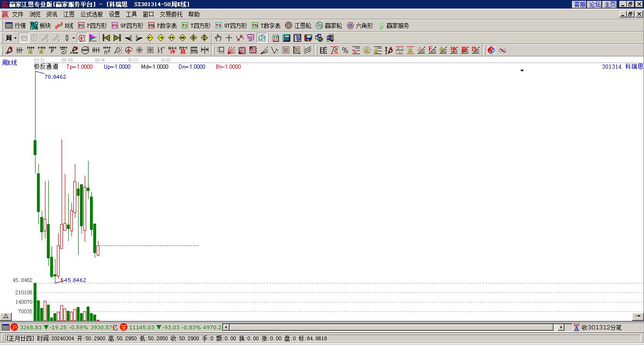Click the calculator icon in toolbar

click(x=286, y=38)
